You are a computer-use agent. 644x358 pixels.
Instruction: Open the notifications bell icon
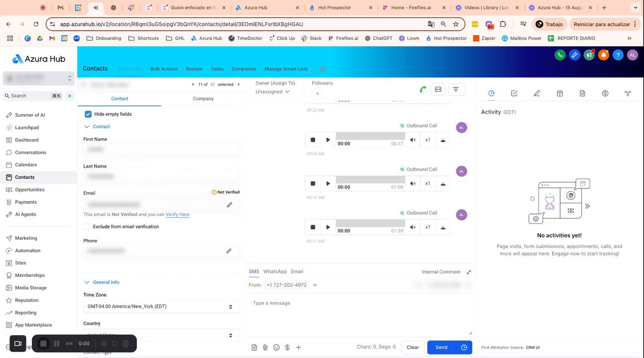click(x=603, y=55)
